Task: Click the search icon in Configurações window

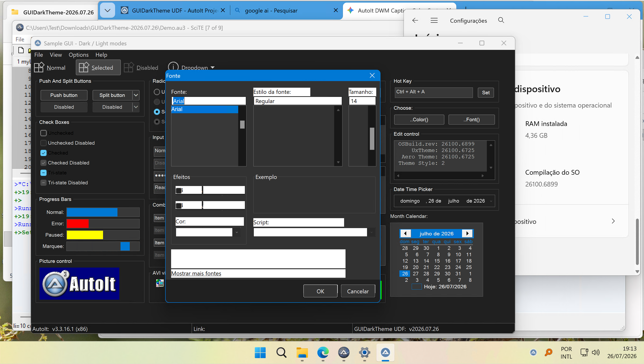Action: [501, 20]
